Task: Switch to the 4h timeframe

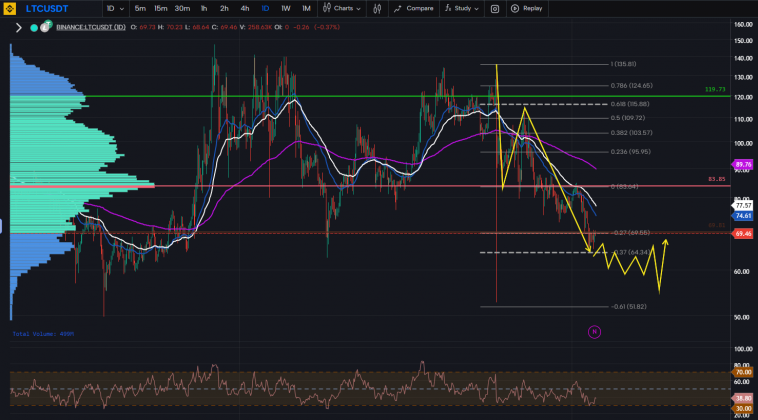Action: (x=245, y=8)
